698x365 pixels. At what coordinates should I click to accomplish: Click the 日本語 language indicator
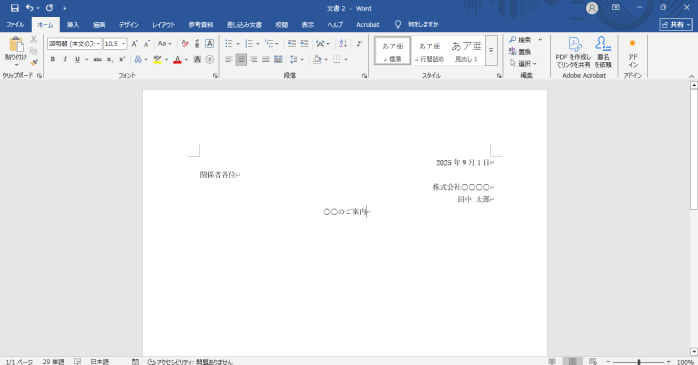coord(100,362)
